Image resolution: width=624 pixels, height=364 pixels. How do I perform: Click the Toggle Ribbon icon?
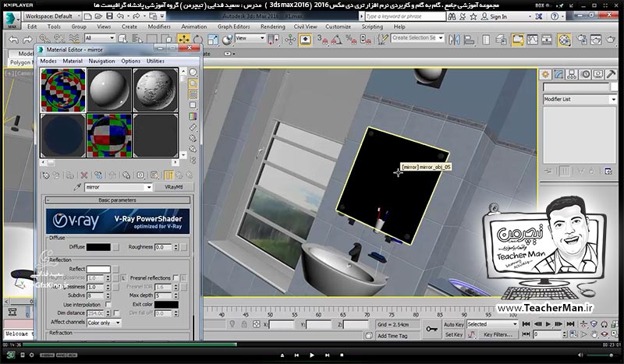point(517,40)
